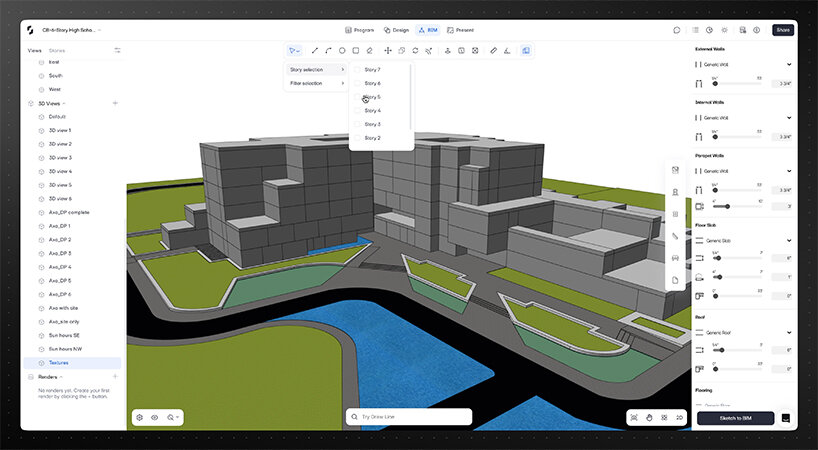Select the line draw tool
Viewport: 818px width, 450px height.
click(x=315, y=50)
